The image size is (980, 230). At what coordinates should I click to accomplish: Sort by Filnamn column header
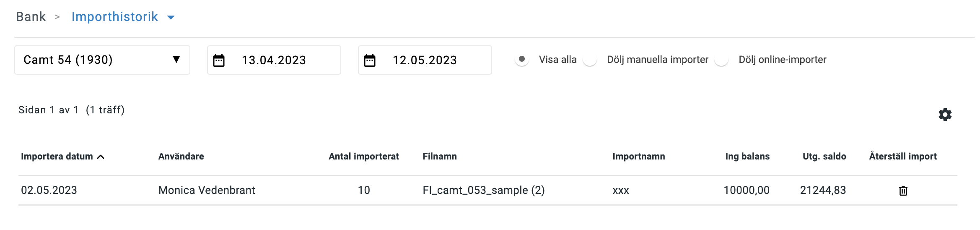[440, 156]
